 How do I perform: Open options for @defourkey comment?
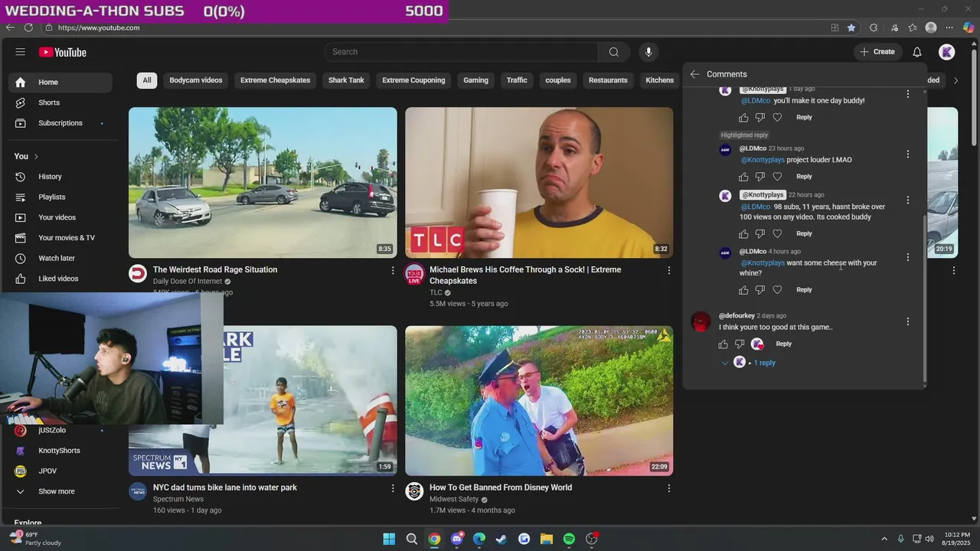click(x=908, y=322)
